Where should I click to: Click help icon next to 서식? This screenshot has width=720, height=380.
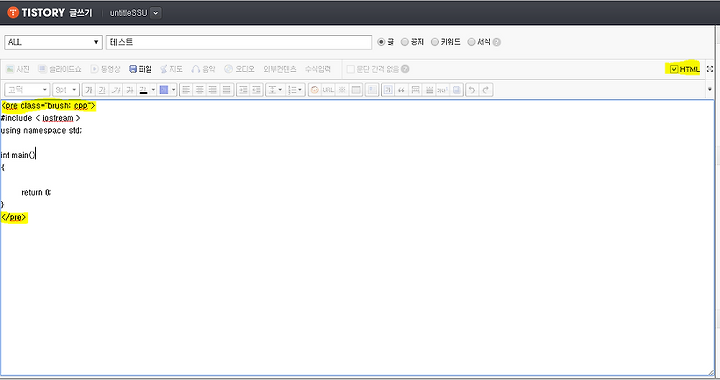tap(496, 42)
